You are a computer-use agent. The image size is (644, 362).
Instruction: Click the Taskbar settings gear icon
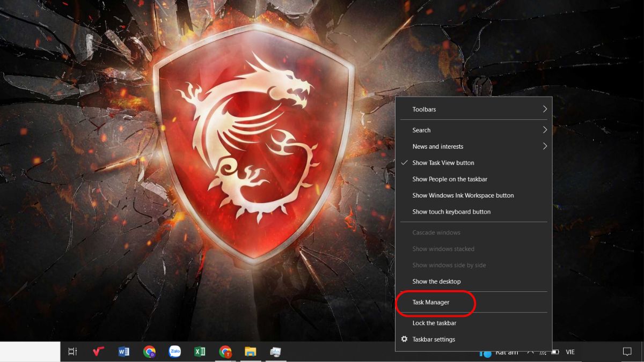click(404, 339)
